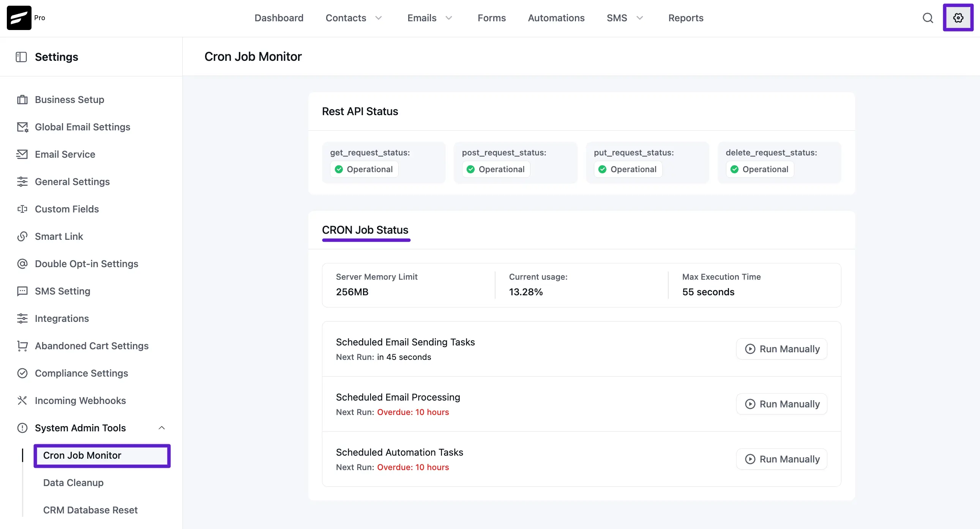Select the CRON Job Status tab

pyautogui.click(x=365, y=230)
